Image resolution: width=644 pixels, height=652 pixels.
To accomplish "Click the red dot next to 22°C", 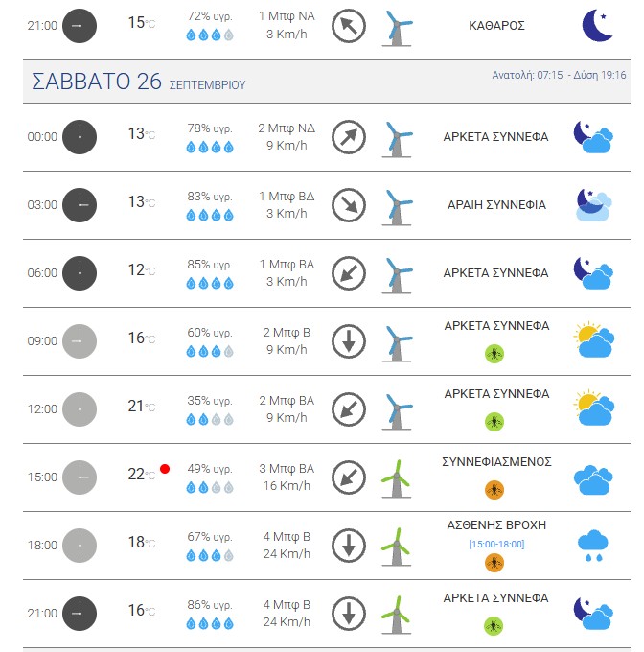I will pyautogui.click(x=165, y=469).
